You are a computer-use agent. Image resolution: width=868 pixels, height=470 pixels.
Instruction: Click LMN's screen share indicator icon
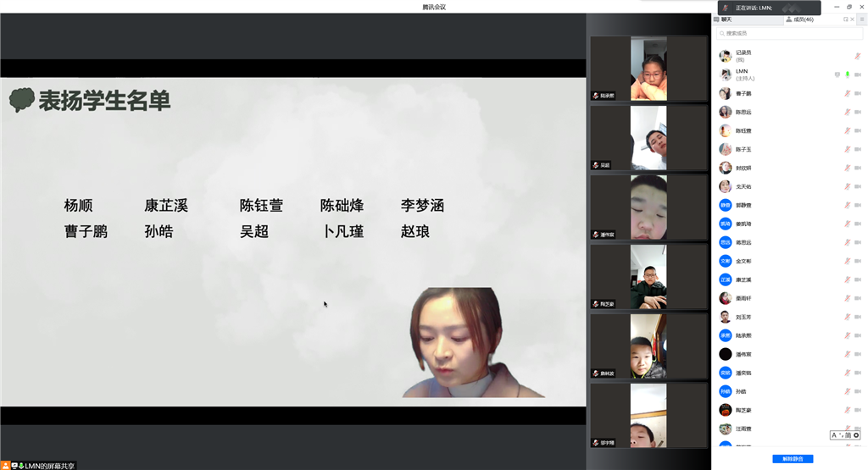pyautogui.click(x=837, y=75)
